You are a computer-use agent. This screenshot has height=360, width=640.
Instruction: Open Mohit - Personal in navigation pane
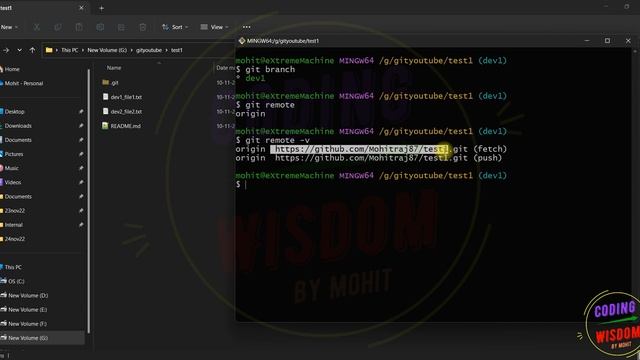22,83
